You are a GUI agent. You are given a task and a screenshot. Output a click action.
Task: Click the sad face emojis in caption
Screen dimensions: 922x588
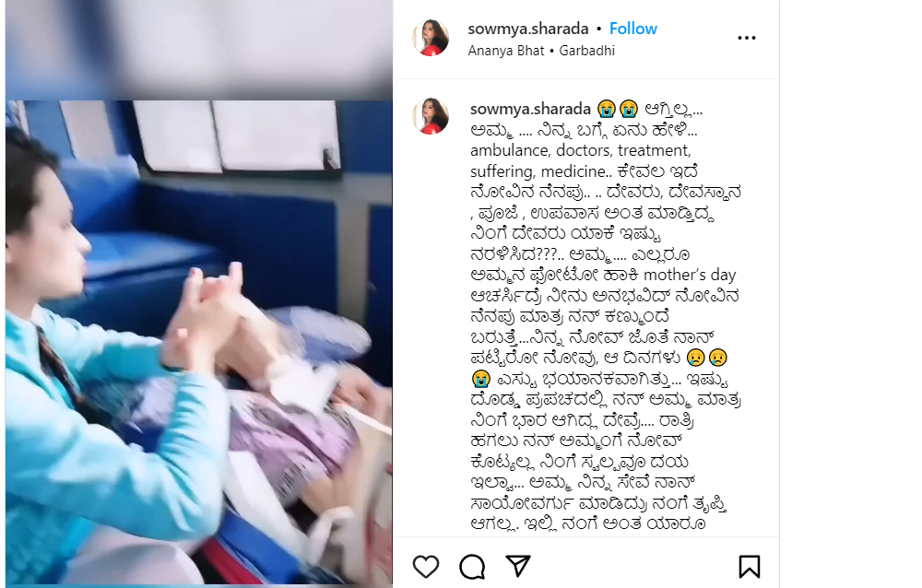pos(707,358)
